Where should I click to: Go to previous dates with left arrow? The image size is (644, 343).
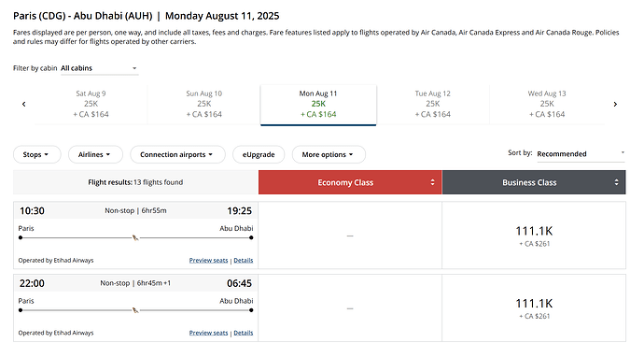click(24, 104)
